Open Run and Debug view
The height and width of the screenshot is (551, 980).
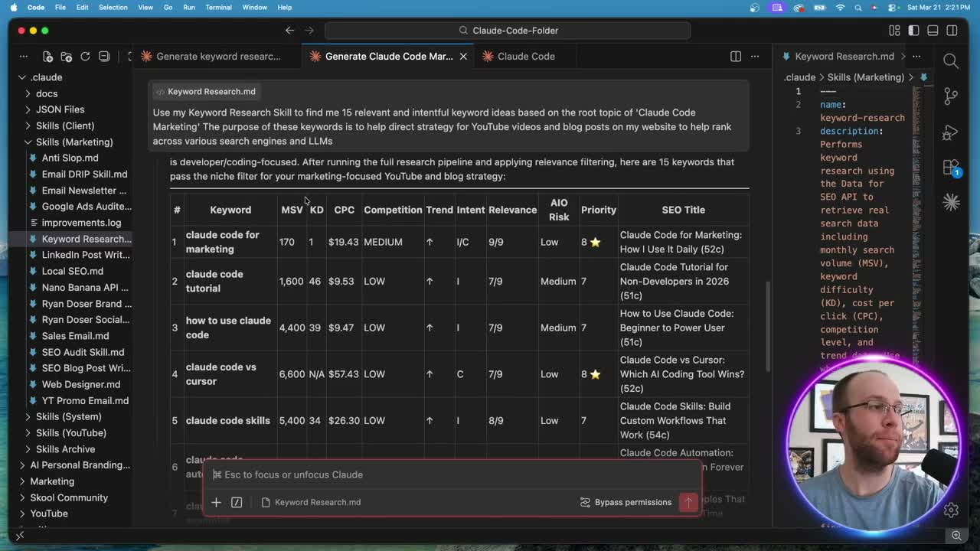[951, 132]
